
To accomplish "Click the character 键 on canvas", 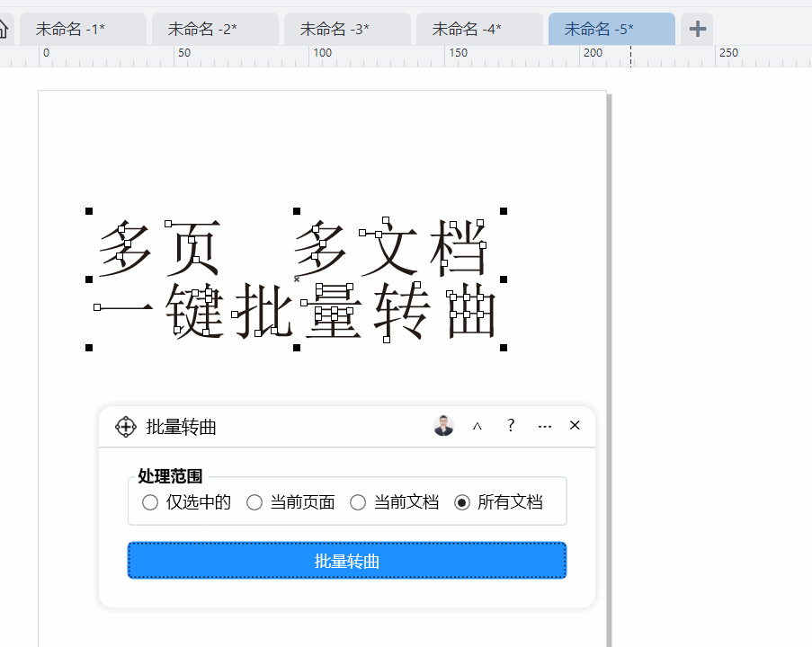I will click(x=195, y=312).
